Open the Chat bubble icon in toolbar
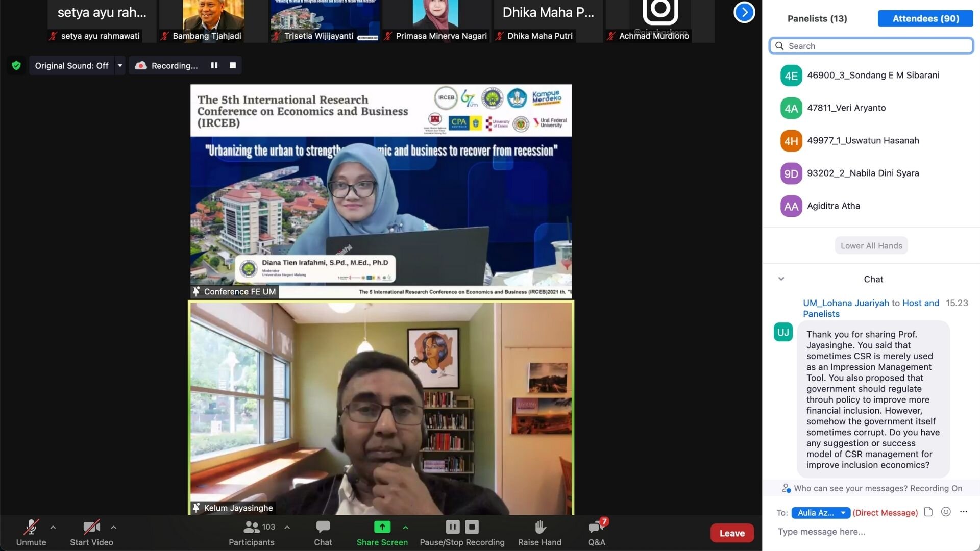 [x=323, y=527]
